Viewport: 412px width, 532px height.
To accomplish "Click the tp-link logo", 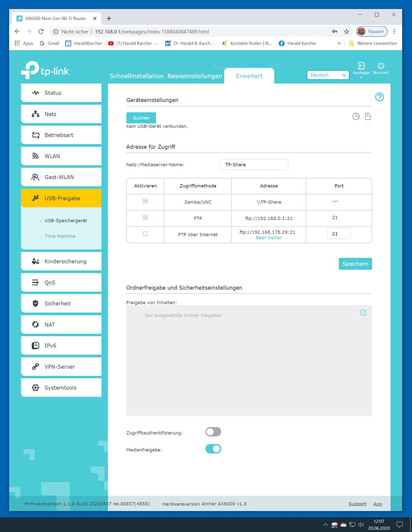I will pyautogui.click(x=45, y=70).
